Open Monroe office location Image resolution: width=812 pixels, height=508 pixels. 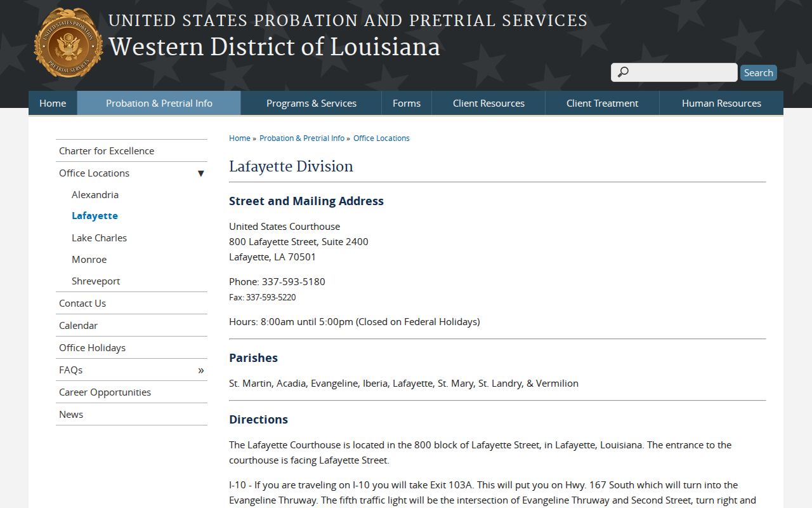tap(89, 260)
